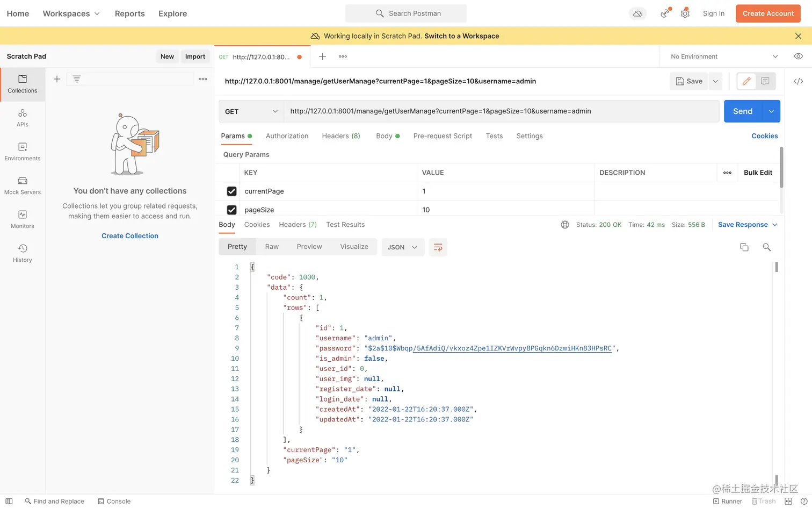This screenshot has height=508, width=812.
Task: Open the Raw response view tab
Action: point(272,247)
